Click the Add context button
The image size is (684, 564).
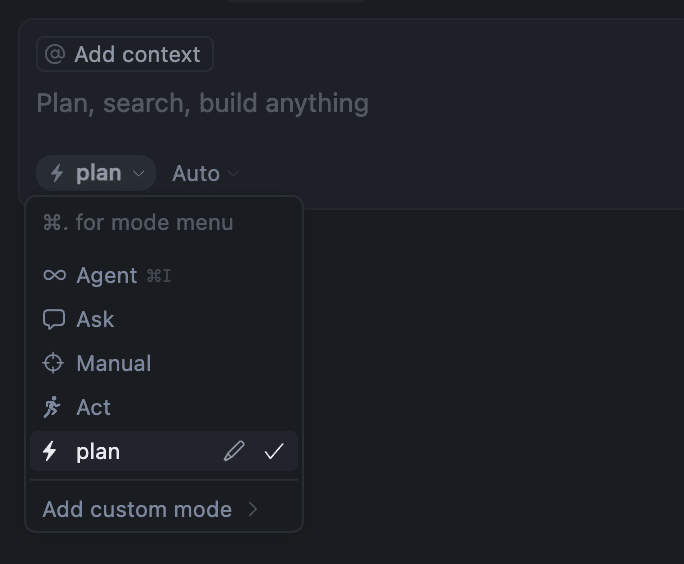[x=125, y=54]
